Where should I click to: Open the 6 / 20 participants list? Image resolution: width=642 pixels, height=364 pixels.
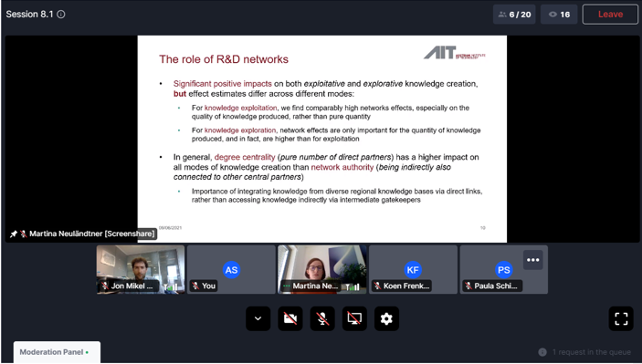point(514,15)
